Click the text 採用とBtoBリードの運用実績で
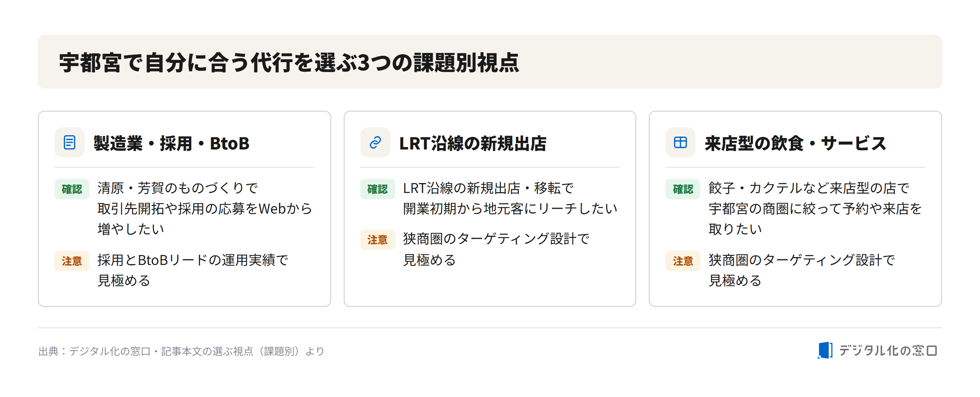Image resolution: width=980 pixels, height=397 pixels. [193, 260]
